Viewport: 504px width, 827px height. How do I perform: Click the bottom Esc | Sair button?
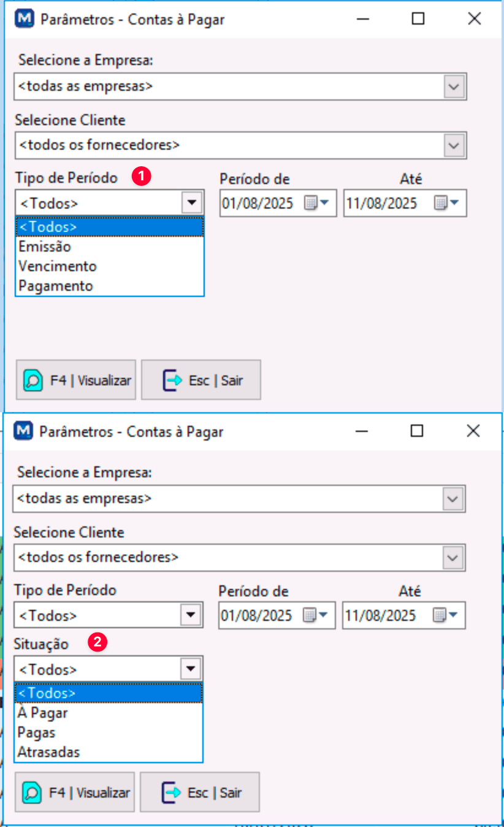200,793
